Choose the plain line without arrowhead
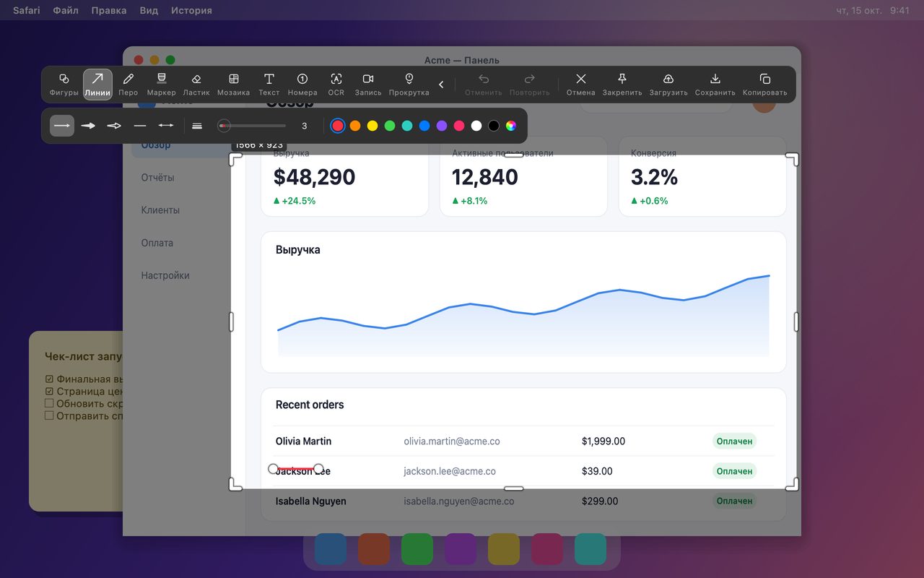Viewport: 924px width, 578px height. pos(140,126)
